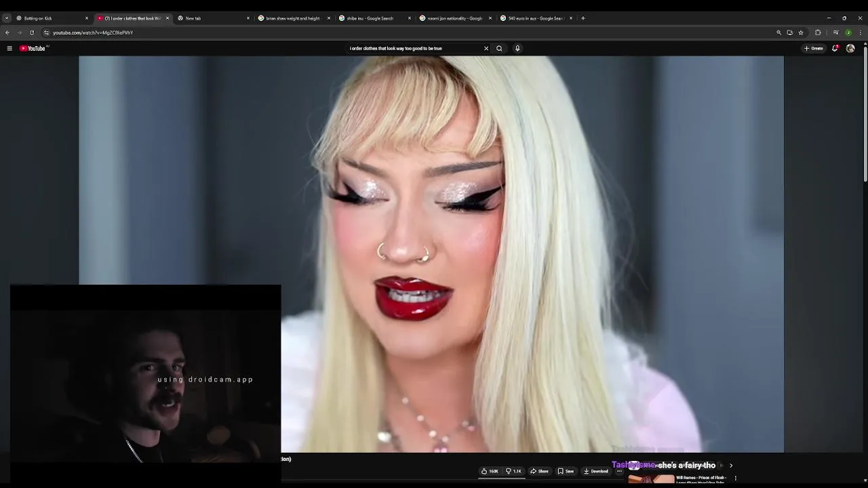Open the Chrome three-dot menu
This screenshot has height=488, width=868.
coord(861,33)
